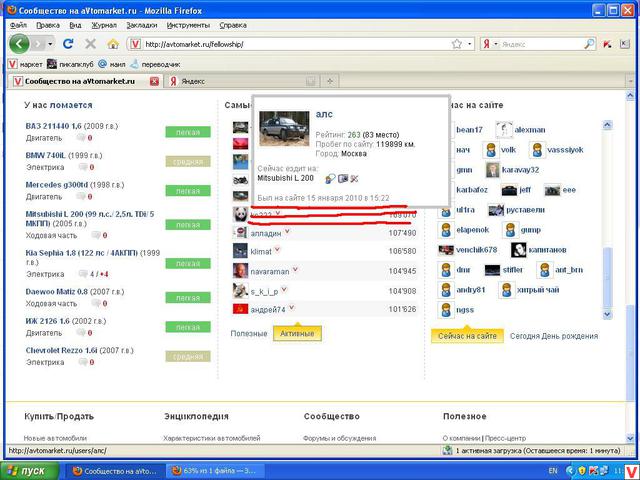
Task: Open the ВАЗ 211440 1,6 breakdown link
Action: click(53, 126)
